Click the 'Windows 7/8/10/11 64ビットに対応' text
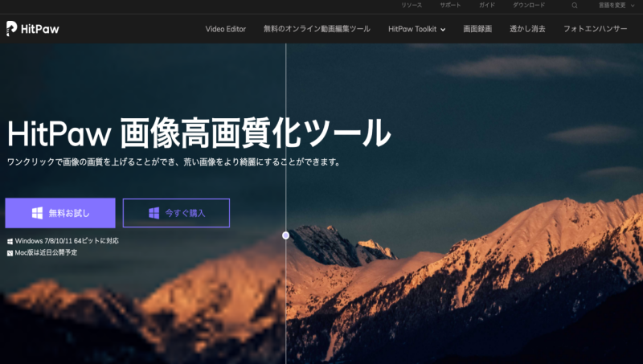Viewport: 643px width, 364px height. click(67, 241)
